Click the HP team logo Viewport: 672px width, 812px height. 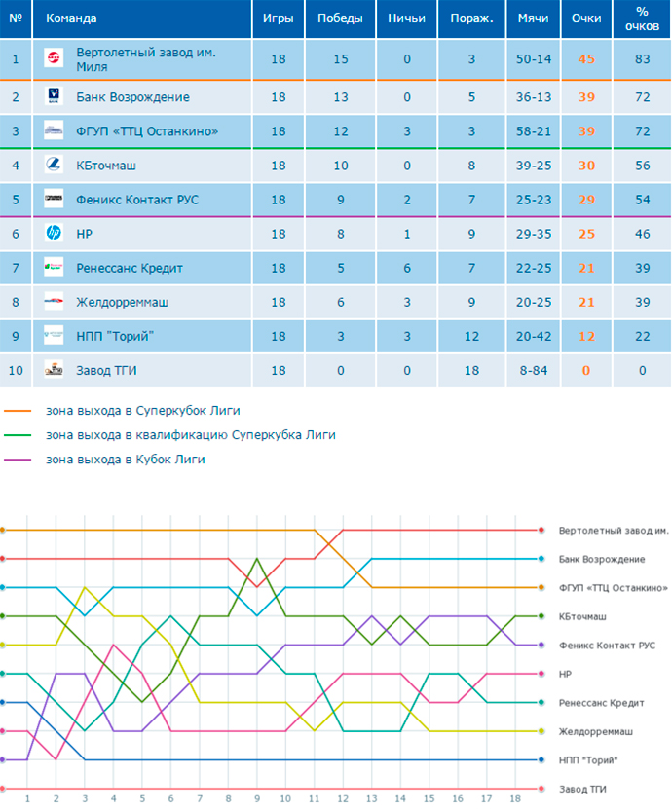[54, 233]
